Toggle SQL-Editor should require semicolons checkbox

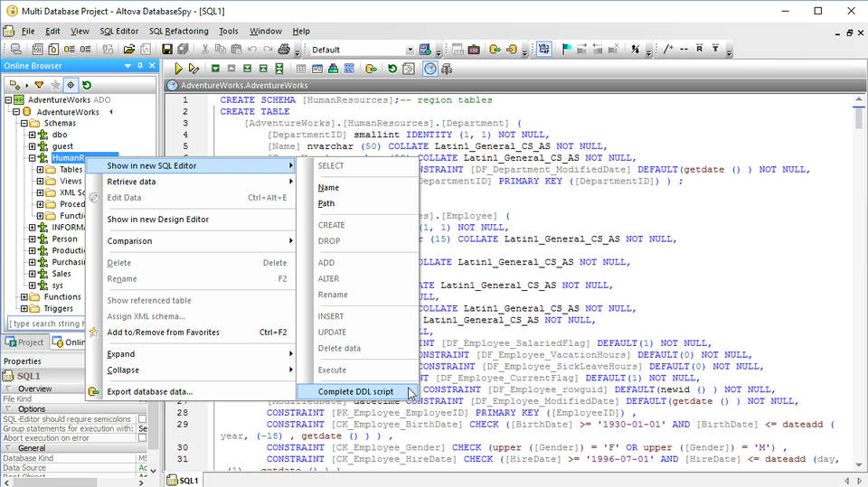pos(142,419)
